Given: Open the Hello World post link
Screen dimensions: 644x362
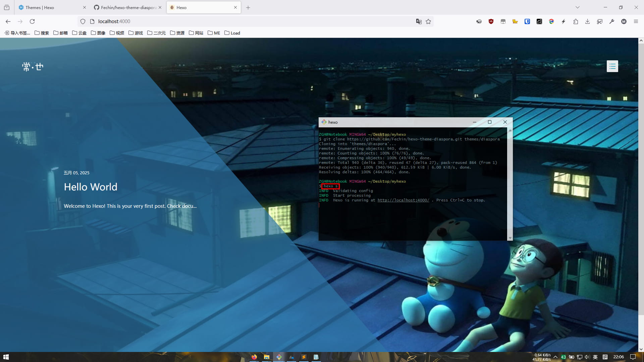Looking at the screenshot, I should (91, 187).
